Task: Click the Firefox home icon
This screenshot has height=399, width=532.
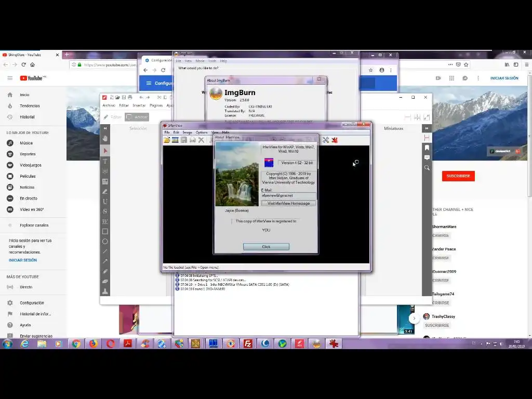Action: pos(33,64)
